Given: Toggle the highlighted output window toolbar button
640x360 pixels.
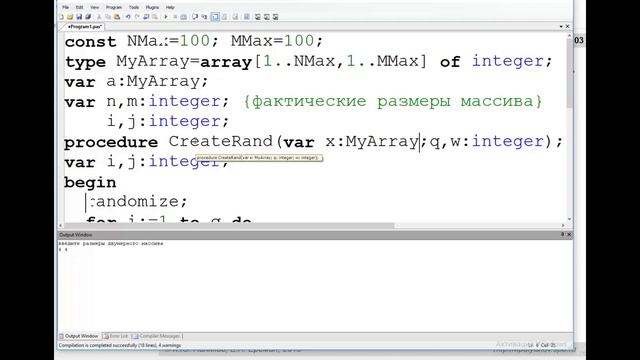Looking at the screenshot, I should pos(215,17).
